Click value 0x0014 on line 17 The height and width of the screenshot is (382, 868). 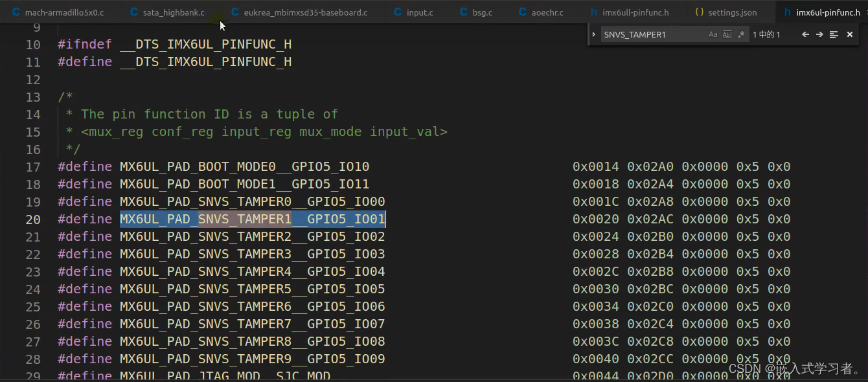(596, 166)
